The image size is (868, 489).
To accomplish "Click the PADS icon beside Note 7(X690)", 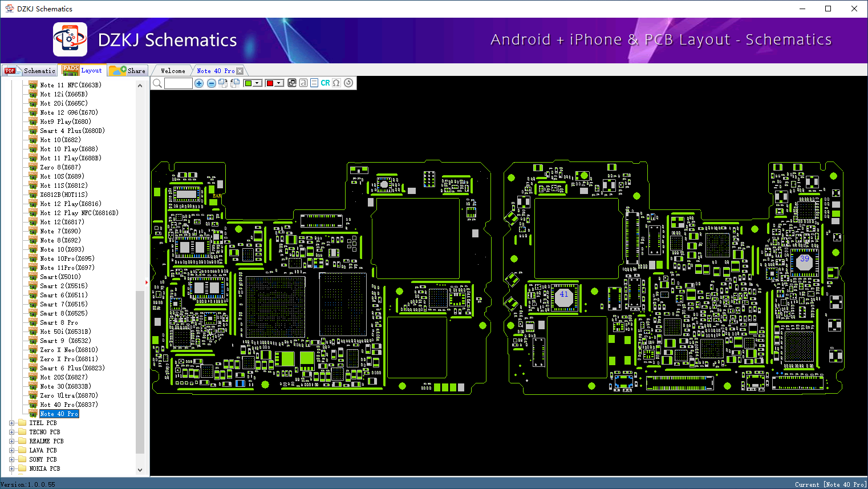I will click(33, 231).
